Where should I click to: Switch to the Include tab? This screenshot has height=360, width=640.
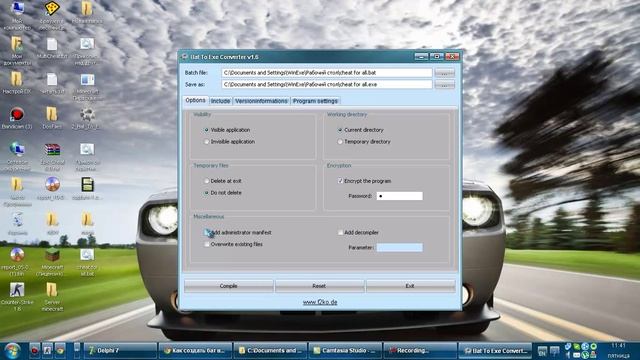pyautogui.click(x=220, y=101)
